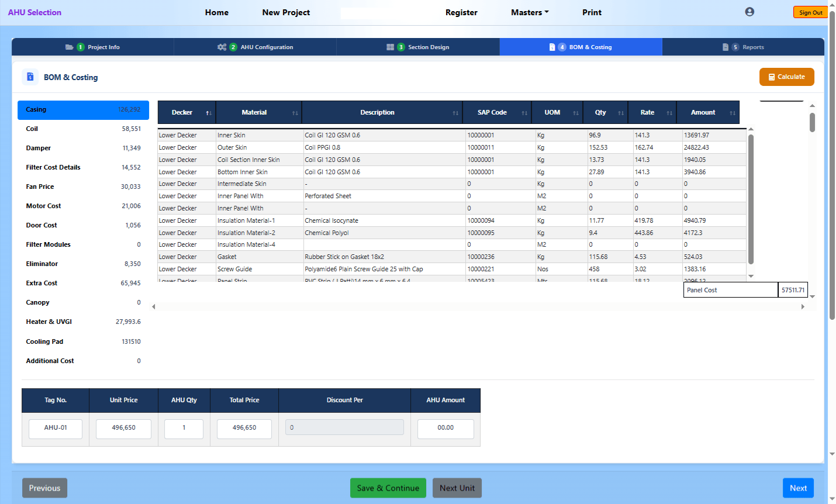
Task: Click the inner table vertical scrollbar thumb
Action: click(x=751, y=199)
